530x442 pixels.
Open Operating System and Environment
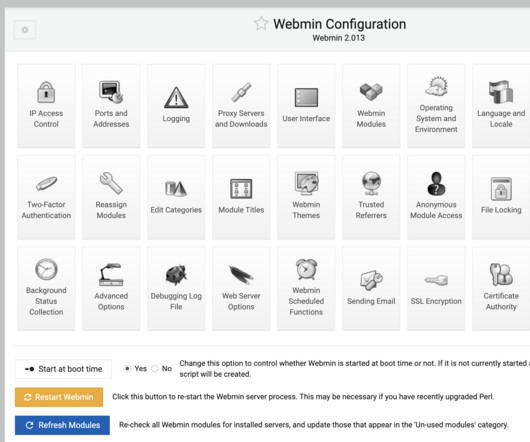point(436,106)
